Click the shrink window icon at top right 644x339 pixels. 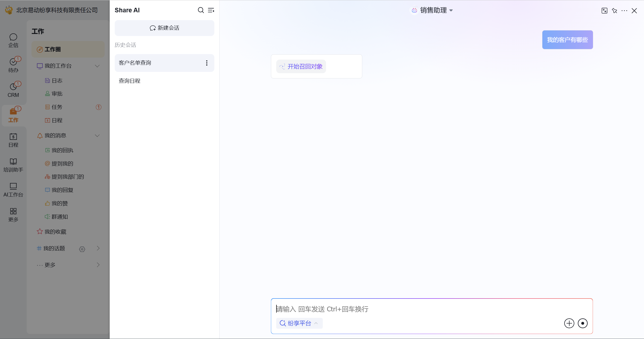pos(604,11)
